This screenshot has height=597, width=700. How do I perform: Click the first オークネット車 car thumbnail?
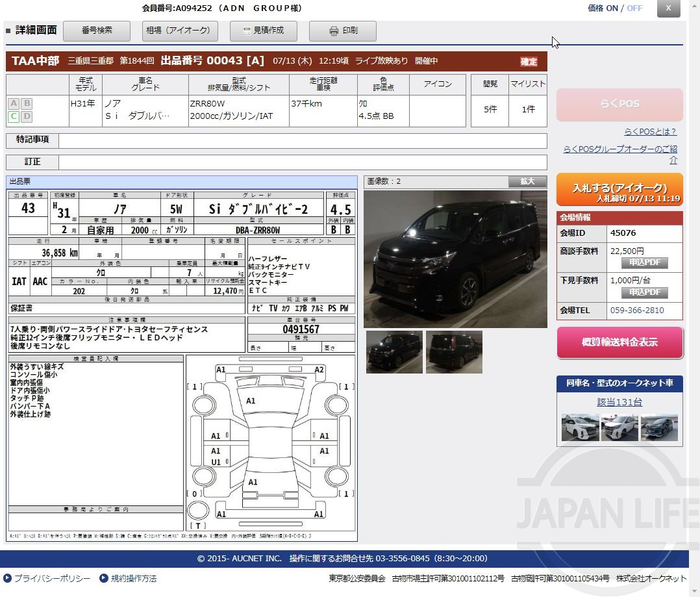579,428
